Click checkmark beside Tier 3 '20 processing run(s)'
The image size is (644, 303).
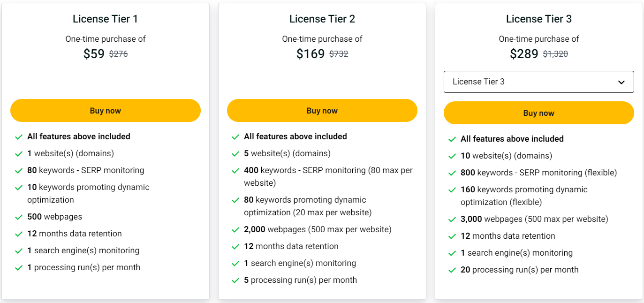coord(452,270)
